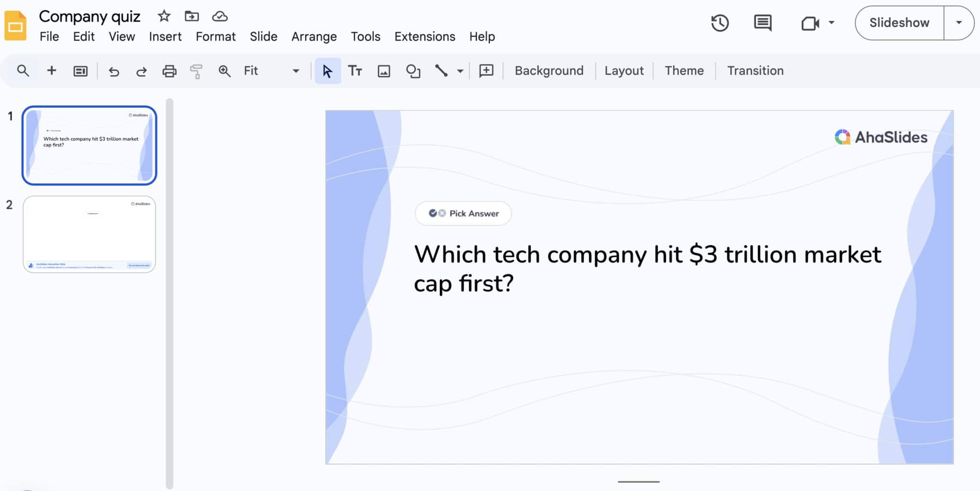Insert a new comment

pos(486,70)
